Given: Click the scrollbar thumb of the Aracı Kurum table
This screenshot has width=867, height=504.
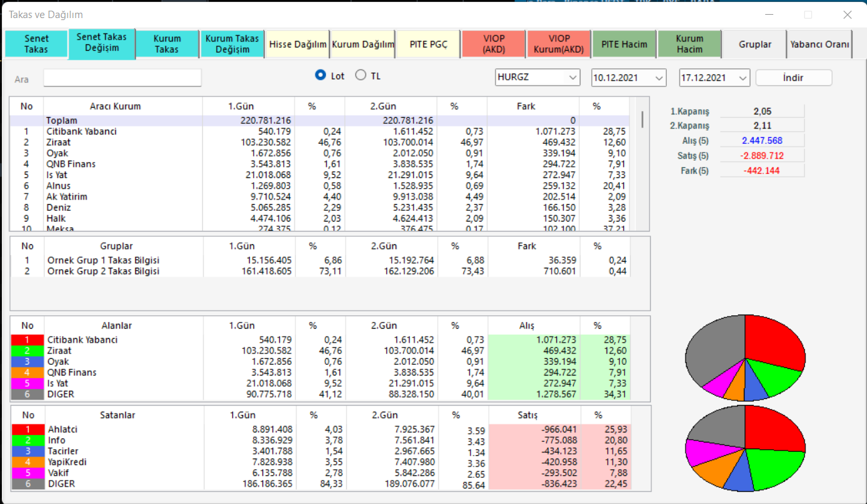Looking at the screenshot, I should (x=643, y=119).
